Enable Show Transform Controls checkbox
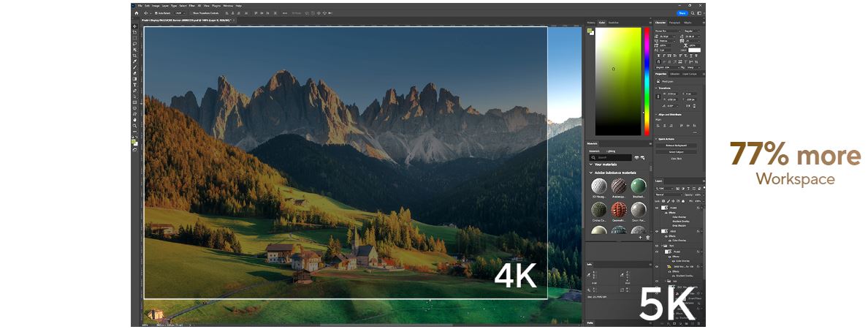The height and width of the screenshot is (332, 868). pyautogui.click(x=191, y=13)
